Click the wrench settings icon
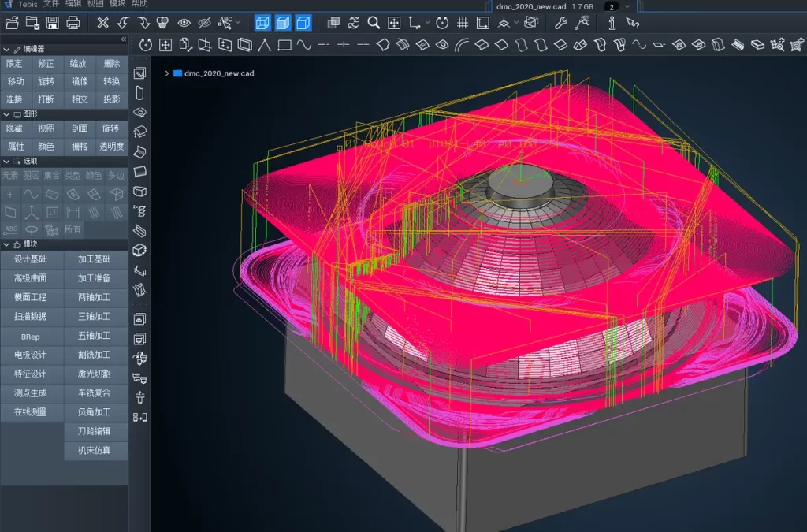 click(x=561, y=23)
